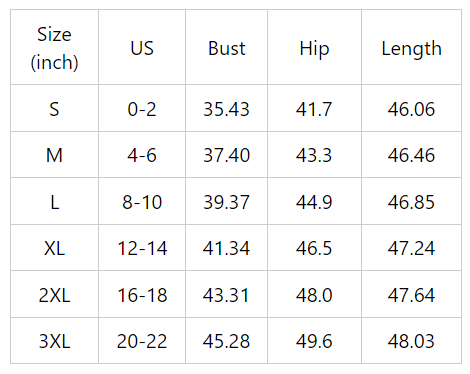Image resolution: width=470 pixels, height=374 pixels.
Task: Select the Hip column header
Action: [x=314, y=47]
